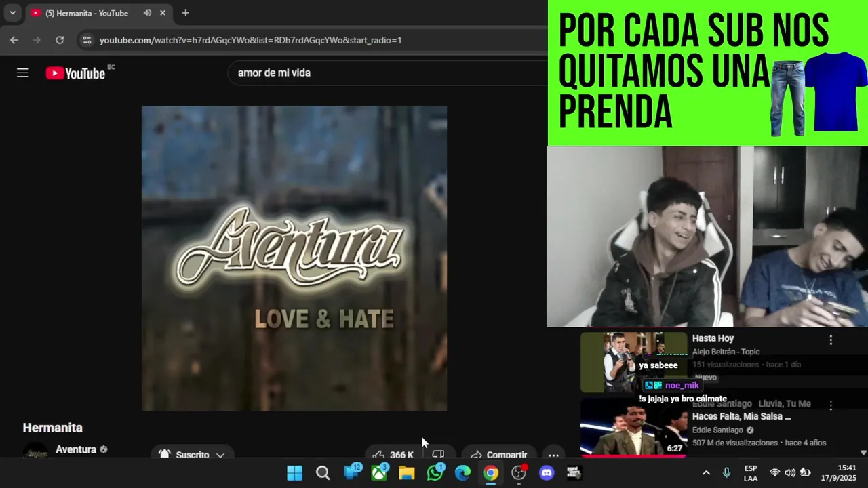Open the Aventura channel avatar
This screenshot has width=868, height=488.
(x=35, y=450)
